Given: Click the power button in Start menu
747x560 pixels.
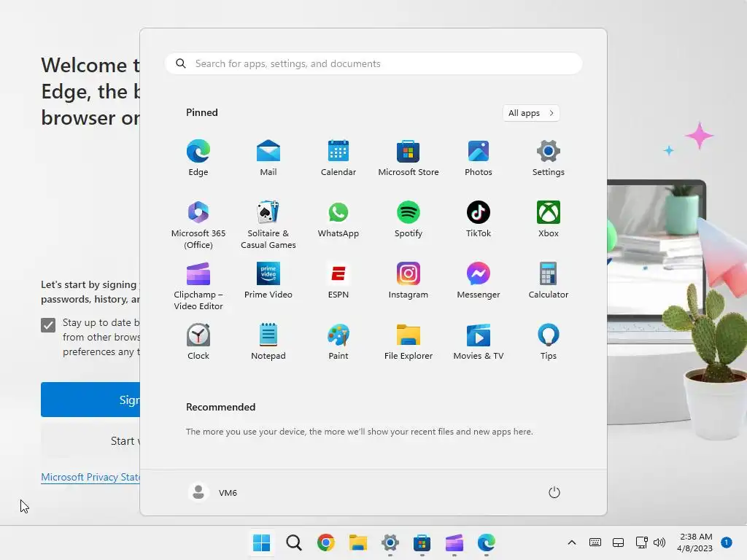Looking at the screenshot, I should pyautogui.click(x=554, y=492).
